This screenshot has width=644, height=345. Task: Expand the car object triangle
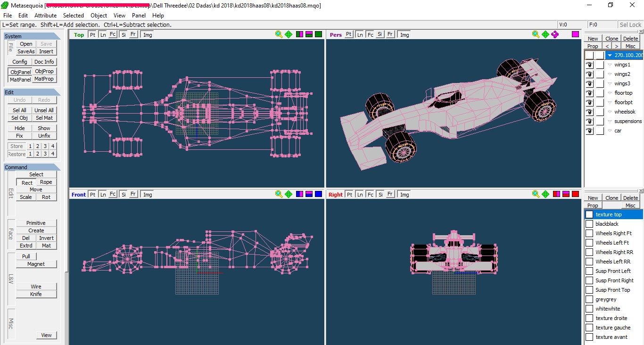click(610, 131)
